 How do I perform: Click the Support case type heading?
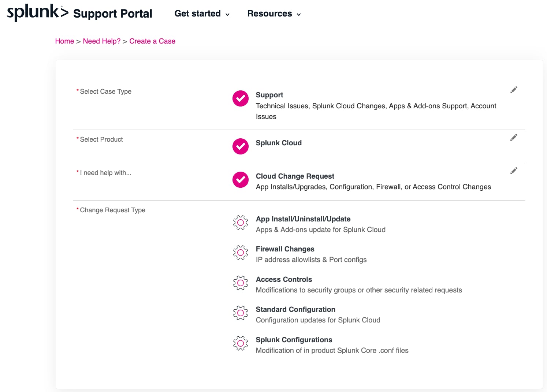pyautogui.click(x=269, y=95)
